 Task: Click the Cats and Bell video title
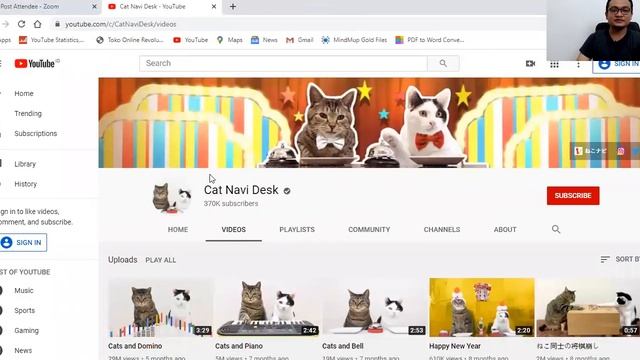(342, 346)
